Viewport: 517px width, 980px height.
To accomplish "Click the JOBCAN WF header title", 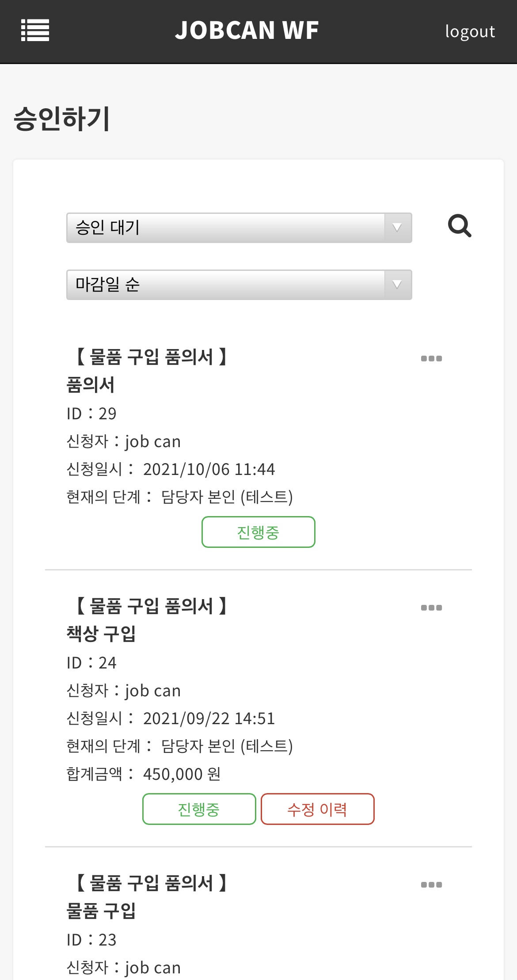I will [247, 30].
